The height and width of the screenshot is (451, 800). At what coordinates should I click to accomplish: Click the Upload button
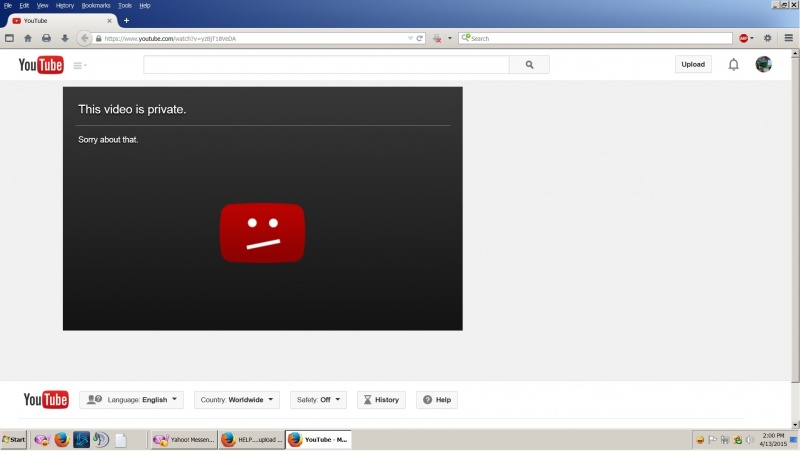[693, 64]
